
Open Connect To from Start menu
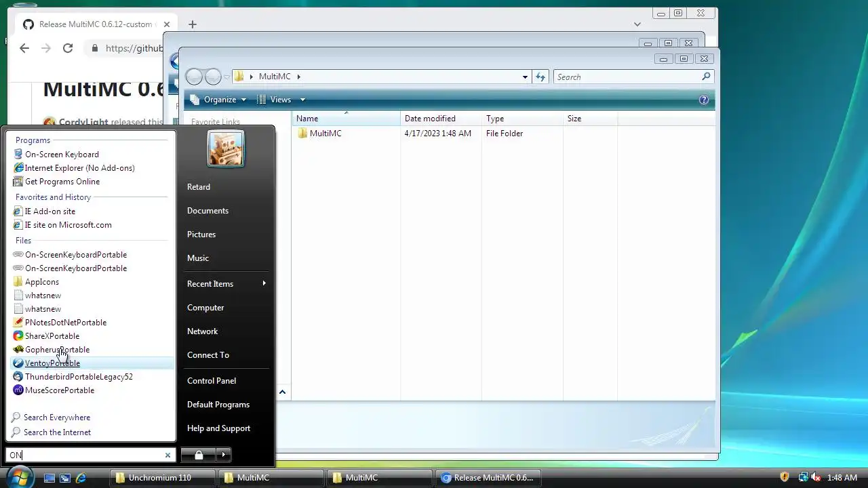pos(208,355)
